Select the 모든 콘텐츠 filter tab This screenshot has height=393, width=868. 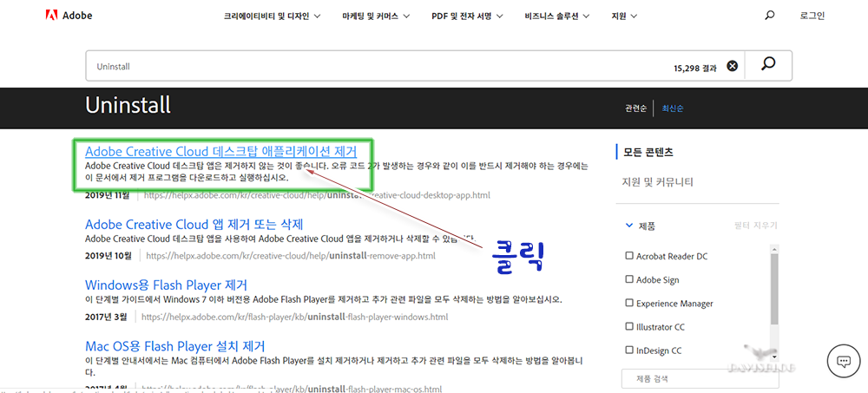[648, 152]
